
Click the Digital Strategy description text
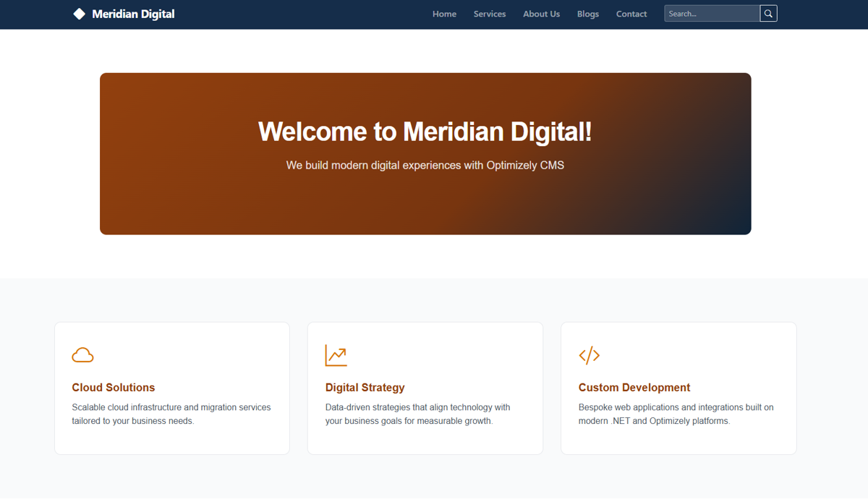pyautogui.click(x=417, y=414)
